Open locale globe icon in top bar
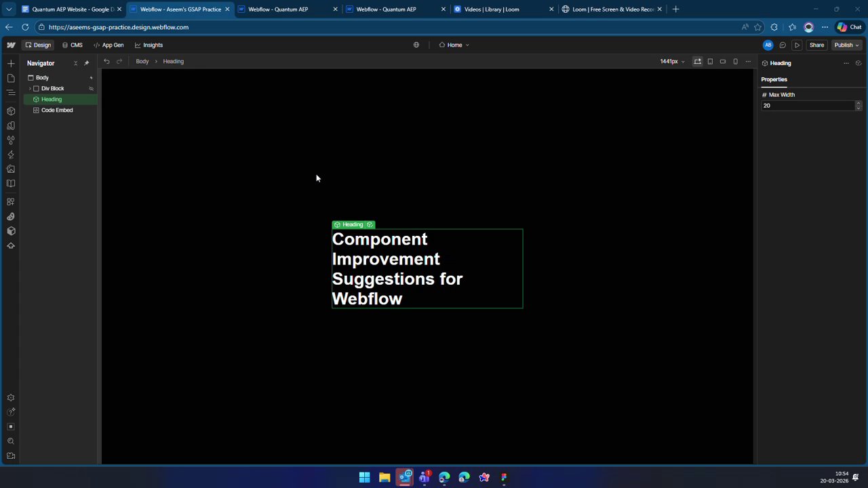868x488 pixels. (416, 45)
